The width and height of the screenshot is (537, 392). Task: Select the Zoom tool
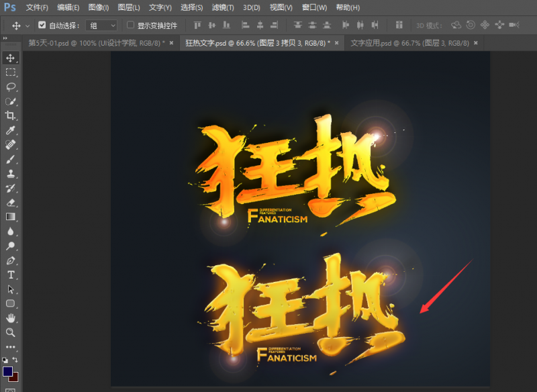click(x=11, y=332)
